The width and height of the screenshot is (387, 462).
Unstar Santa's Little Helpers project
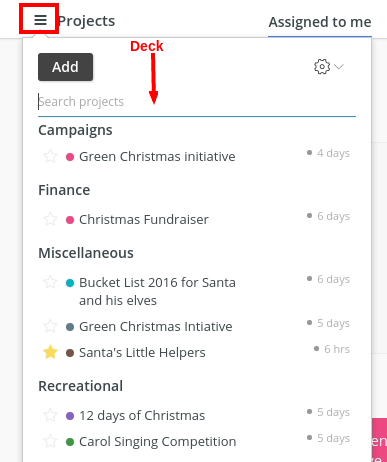point(50,352)
